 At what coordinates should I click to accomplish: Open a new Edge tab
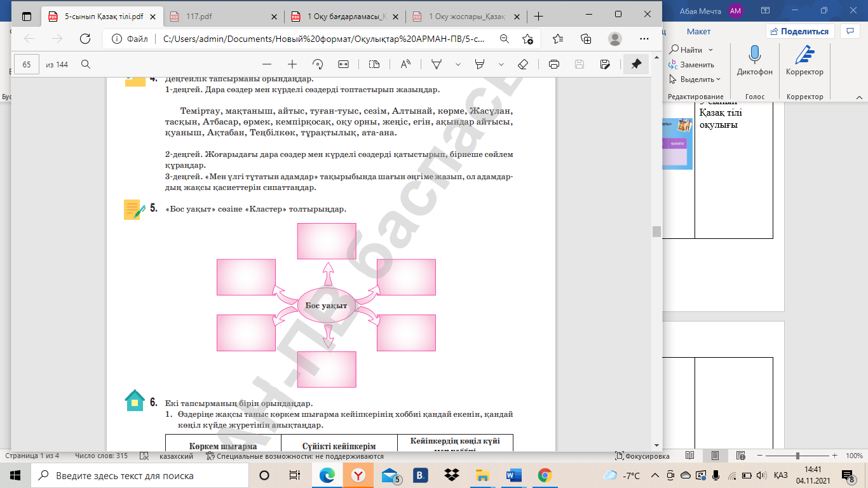tap(539, 16)
